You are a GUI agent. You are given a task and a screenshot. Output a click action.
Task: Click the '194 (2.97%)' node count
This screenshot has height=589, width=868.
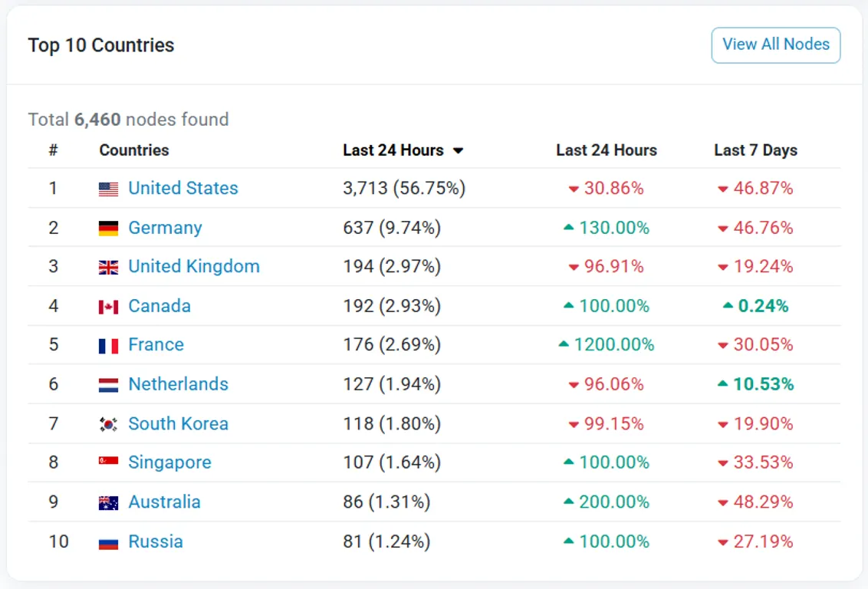pos(392,266)
